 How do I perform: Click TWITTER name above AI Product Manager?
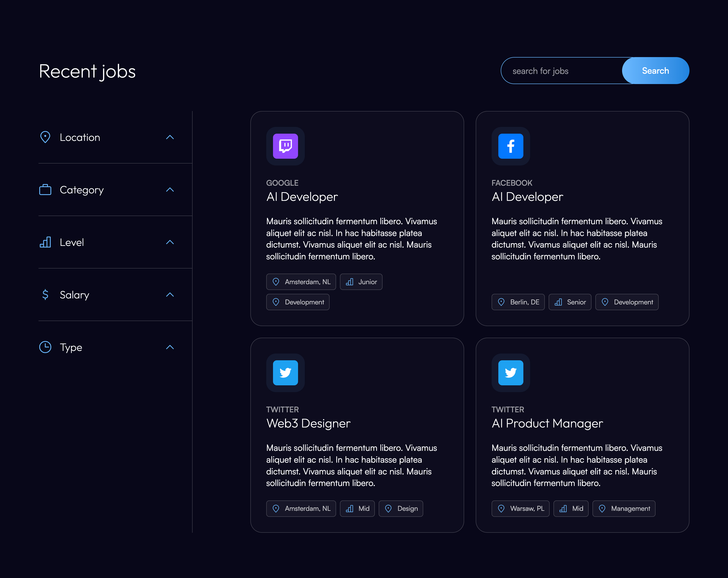[x=508, y=409]
